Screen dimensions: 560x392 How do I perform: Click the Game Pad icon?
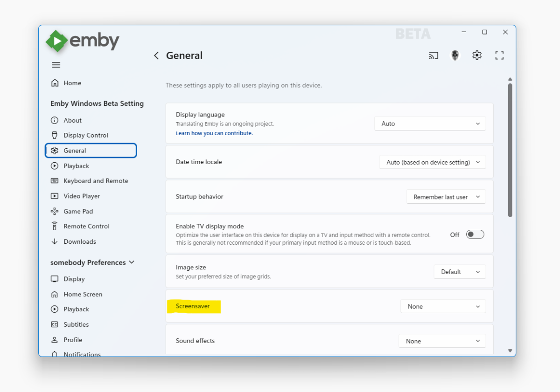pos(55,211)
